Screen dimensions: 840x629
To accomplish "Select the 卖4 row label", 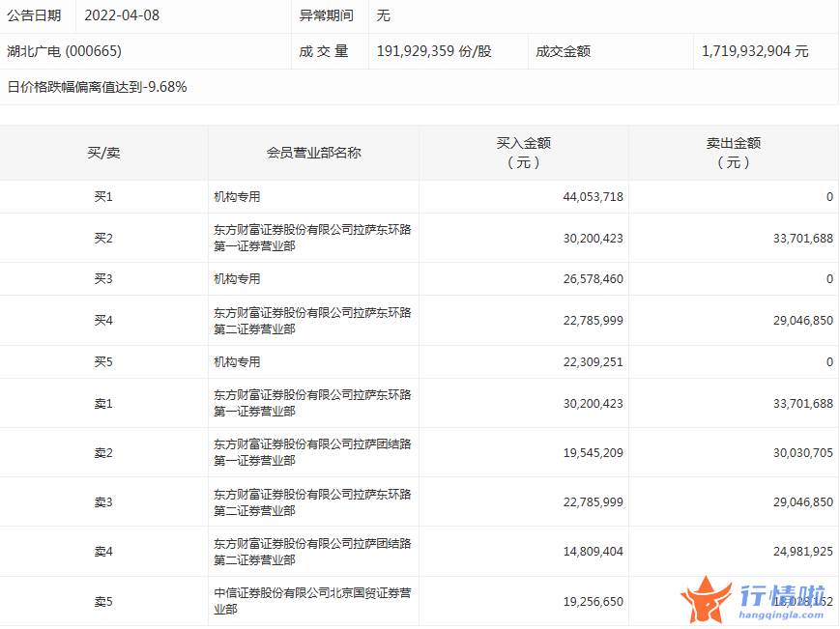I will 103,552.
